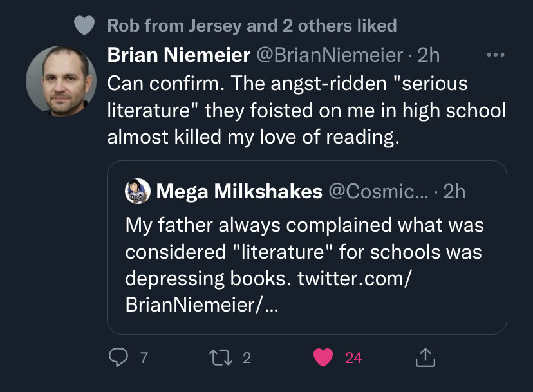Image resolution: width=533 pixels, height=392 pixels.
Task: Open the Mega Milkshakes display name
Action: coord(239,191)
